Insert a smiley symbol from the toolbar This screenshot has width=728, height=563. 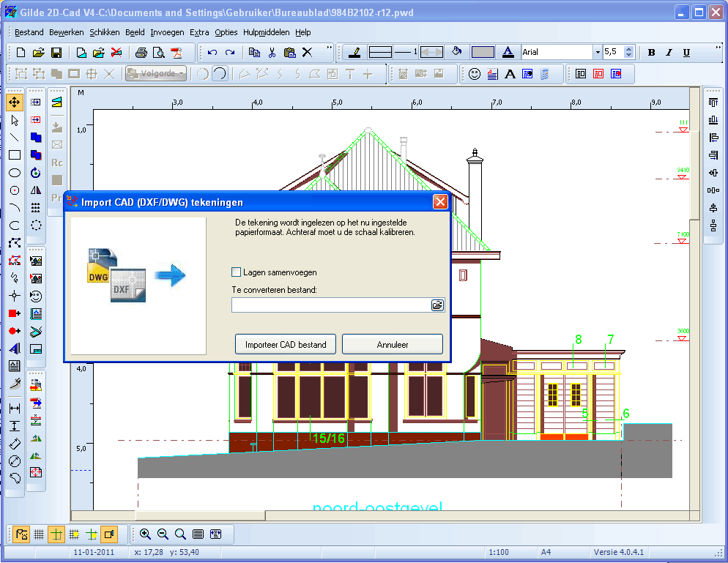point(475,74)
